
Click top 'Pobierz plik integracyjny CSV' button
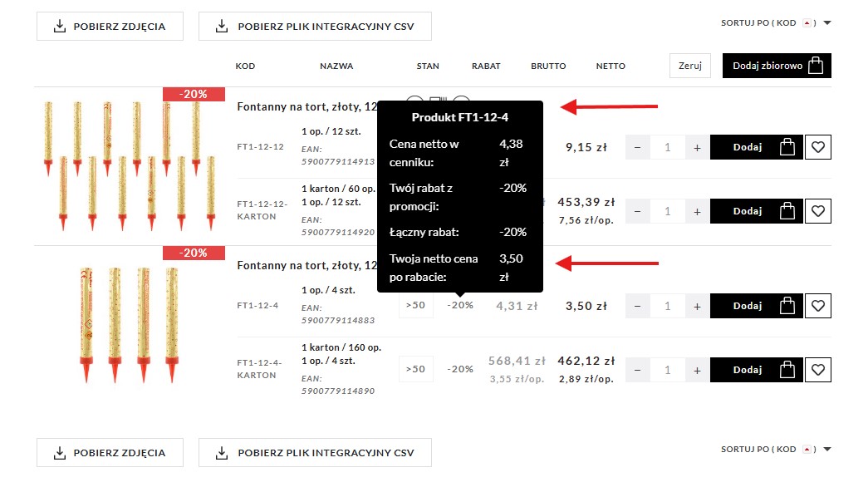point(315,27)
